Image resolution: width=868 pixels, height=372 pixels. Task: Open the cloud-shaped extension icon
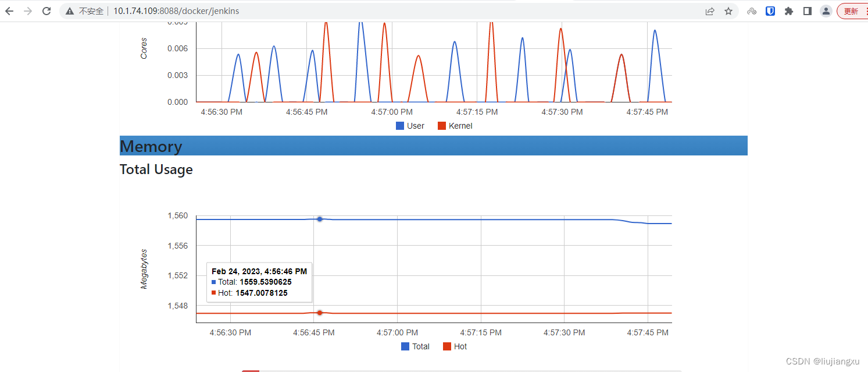coord(752,11)
